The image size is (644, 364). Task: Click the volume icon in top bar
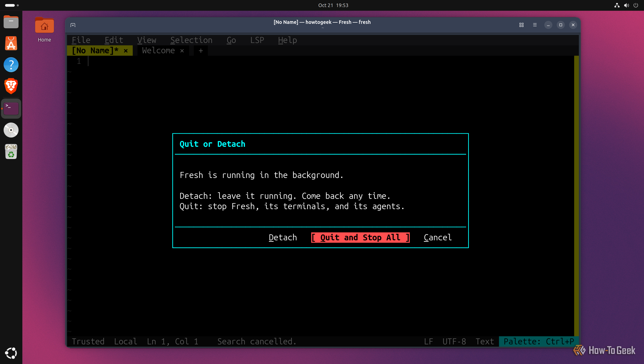click(x=626, y=5)
